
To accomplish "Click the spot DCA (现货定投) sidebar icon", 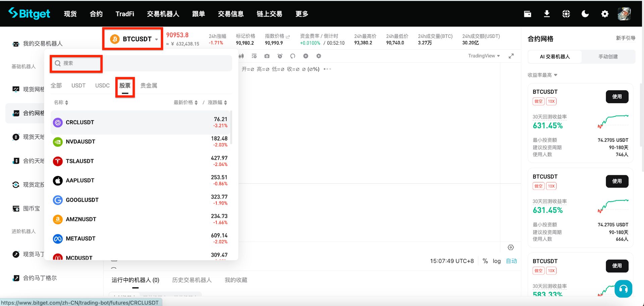I will click(x=16, y=185).
